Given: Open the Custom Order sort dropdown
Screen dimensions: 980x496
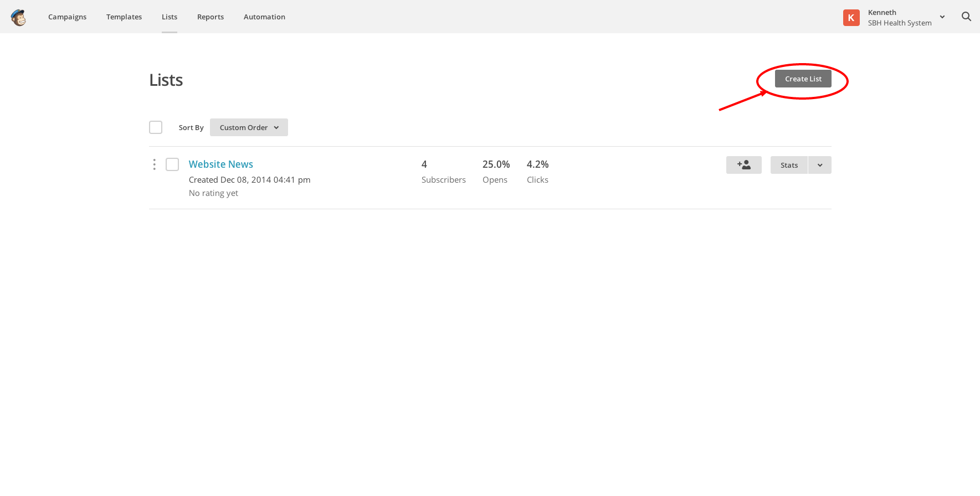Looking at the screenshot, I should (x=249, y=127).
